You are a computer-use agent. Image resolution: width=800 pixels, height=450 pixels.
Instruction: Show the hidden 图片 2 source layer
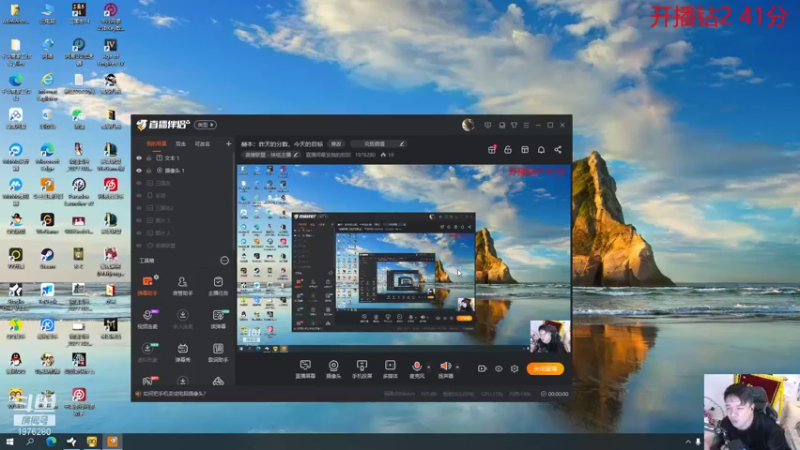click(139, 233)
